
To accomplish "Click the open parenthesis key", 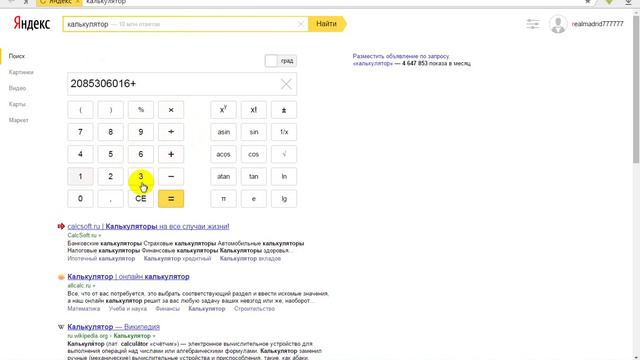I will pos(80,110).
